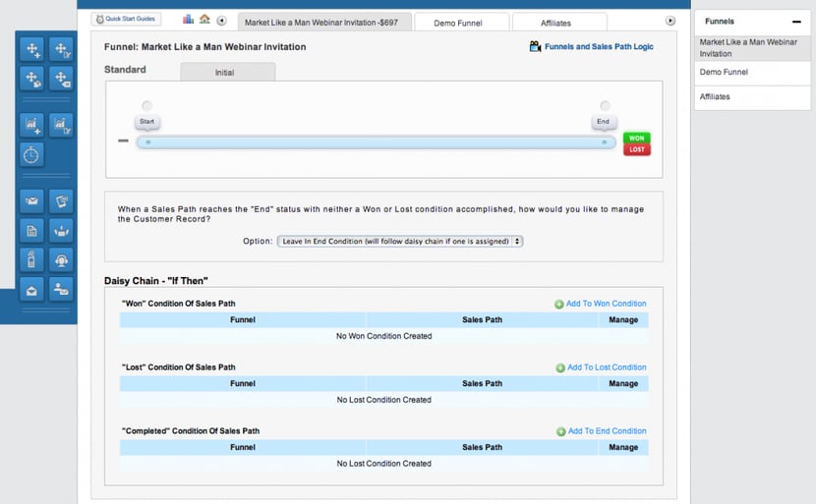The image size is (816, 504).
Task: Select the Start radio circle above funnel
Action: 147,105
